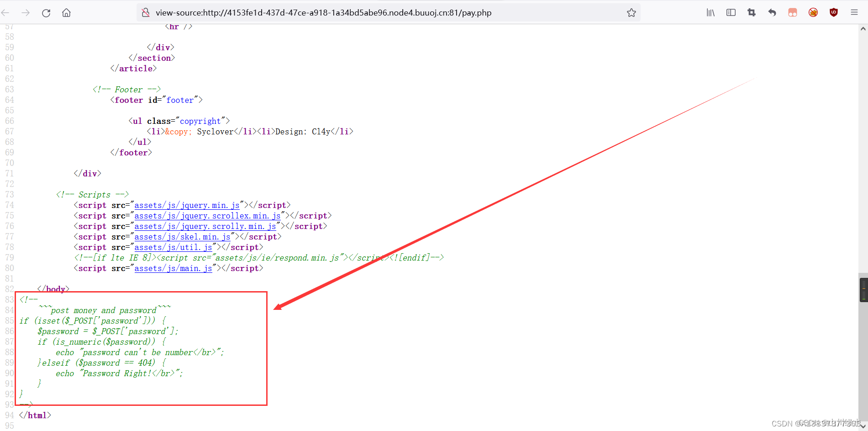Open the pink container extension icon
The image size is (868, 431).
click(x=793, y=13)
